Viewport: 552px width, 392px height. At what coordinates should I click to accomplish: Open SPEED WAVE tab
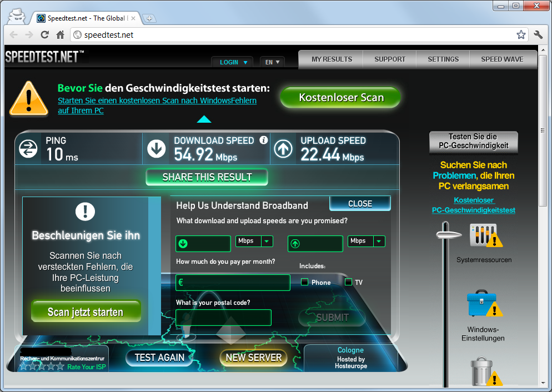[502, 59]
